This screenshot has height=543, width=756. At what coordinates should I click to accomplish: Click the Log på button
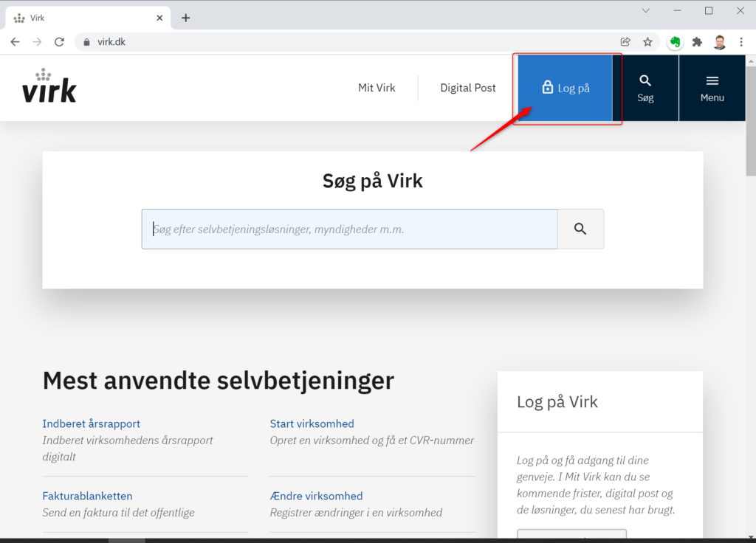click(565, 88)
